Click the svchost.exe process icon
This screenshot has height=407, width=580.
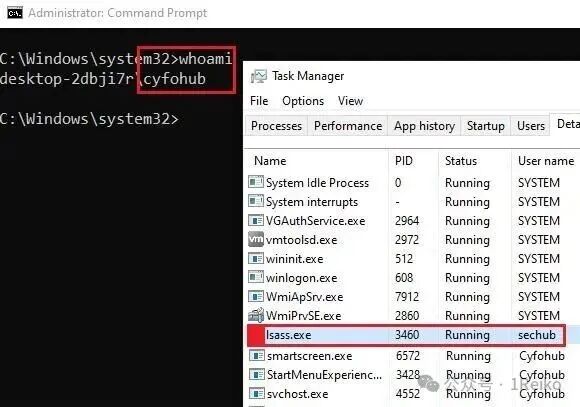[x=257, y=393]
